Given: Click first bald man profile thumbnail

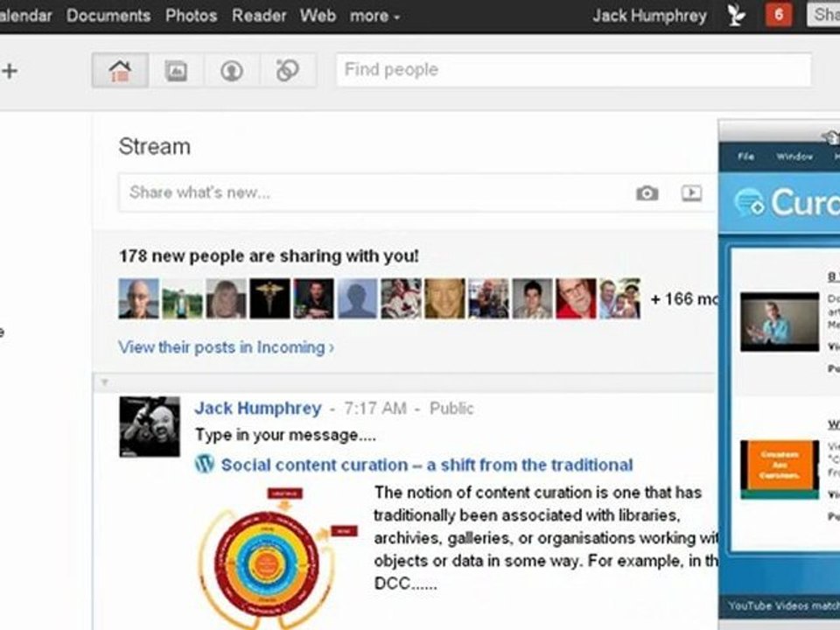Looking at the screenshot, I should click(x=139, y=298).
